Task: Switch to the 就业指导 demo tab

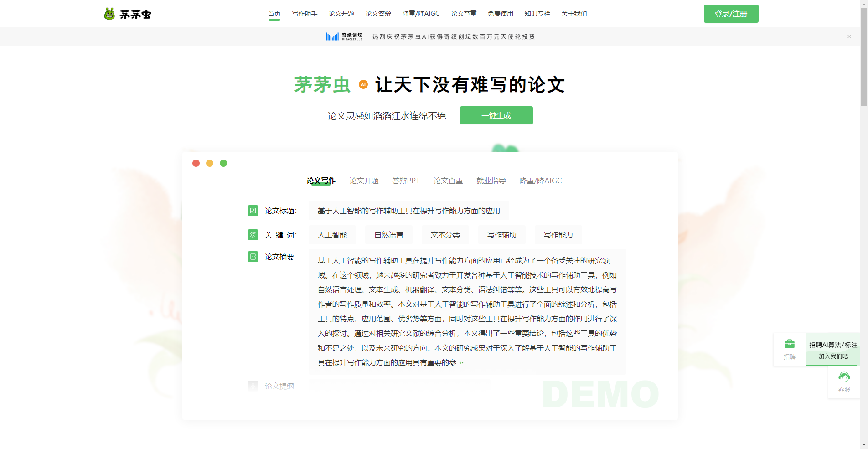Action: click(x=491, y=181)
